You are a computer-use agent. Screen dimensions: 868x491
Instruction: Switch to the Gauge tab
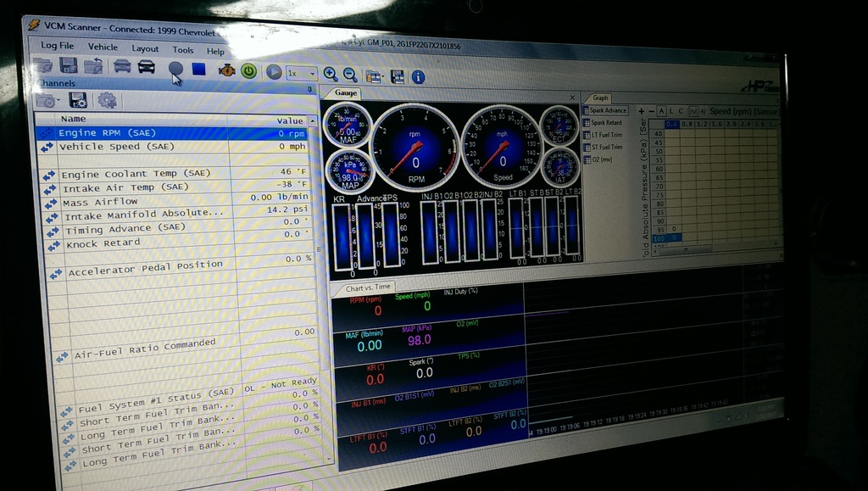click(346, 93)
